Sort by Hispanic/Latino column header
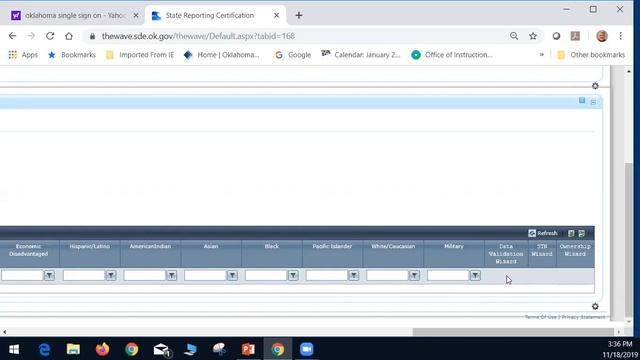This screenshot has height=360, width=640. tap(89, 247)
